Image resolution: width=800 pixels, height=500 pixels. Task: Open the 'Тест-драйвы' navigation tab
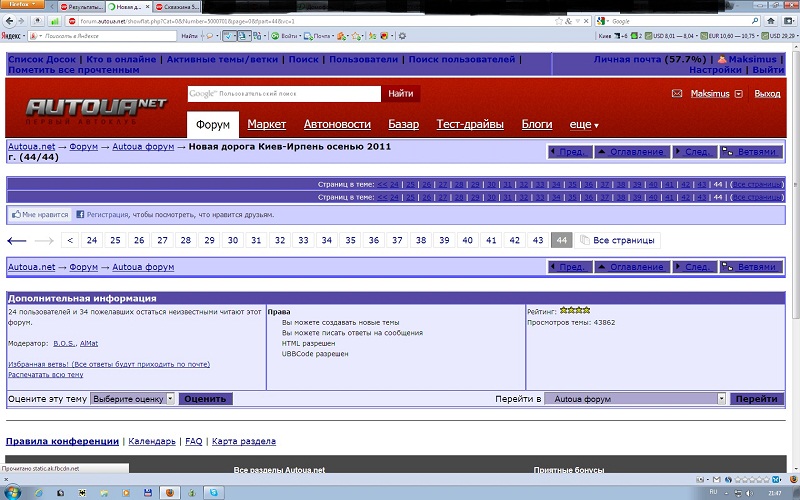(x=470, y=125)
